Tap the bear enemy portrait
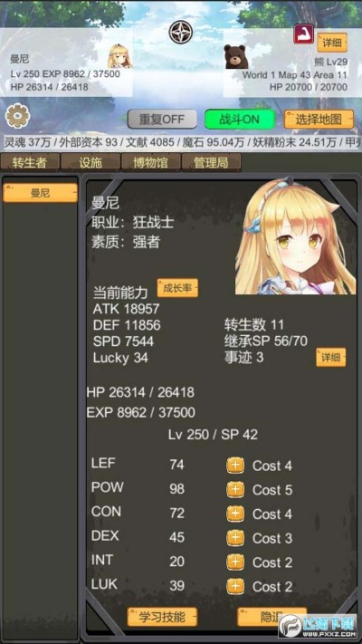 point(236,57)
